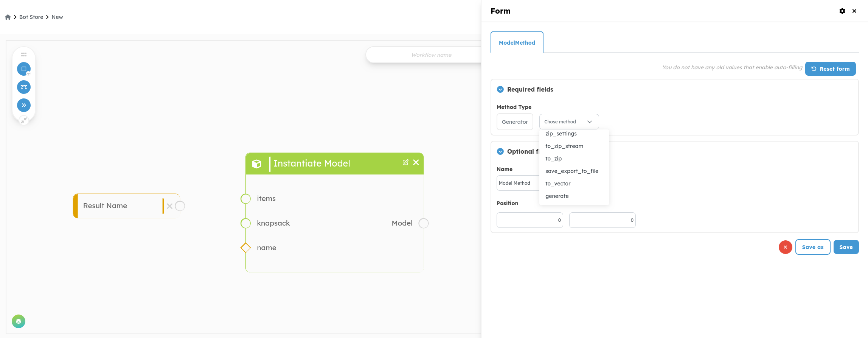Select the connection curve tool in the toolbar

pyautogui.click(x=24, y=87)
